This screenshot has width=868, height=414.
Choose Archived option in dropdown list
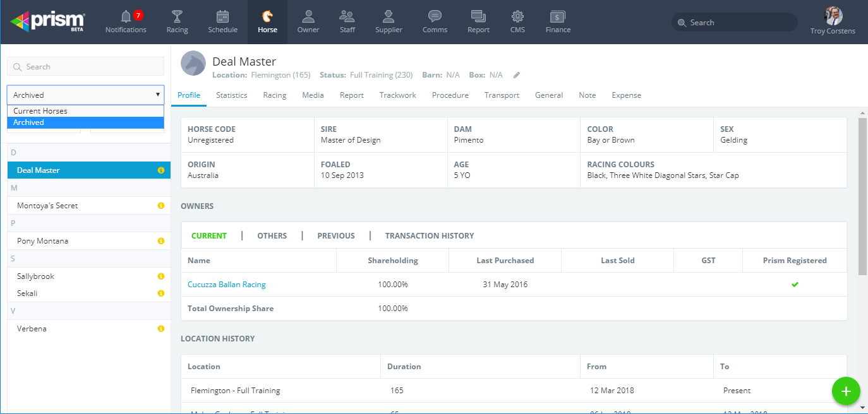[x=85, y=122]
